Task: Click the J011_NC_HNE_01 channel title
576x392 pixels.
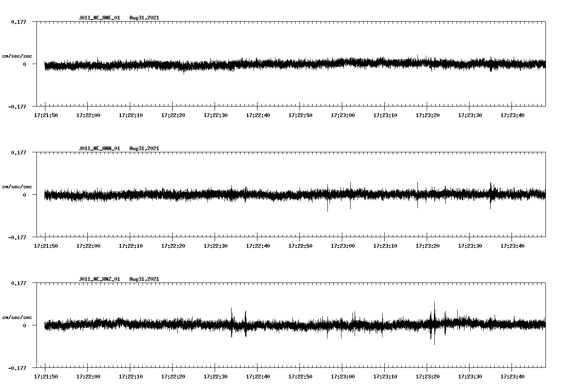Action: point(99,18)
